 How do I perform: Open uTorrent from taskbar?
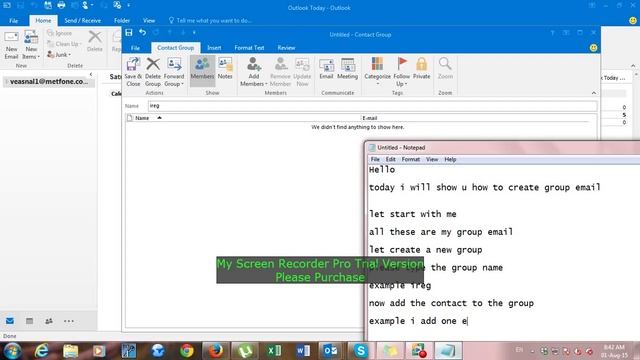tap(245, 351)
